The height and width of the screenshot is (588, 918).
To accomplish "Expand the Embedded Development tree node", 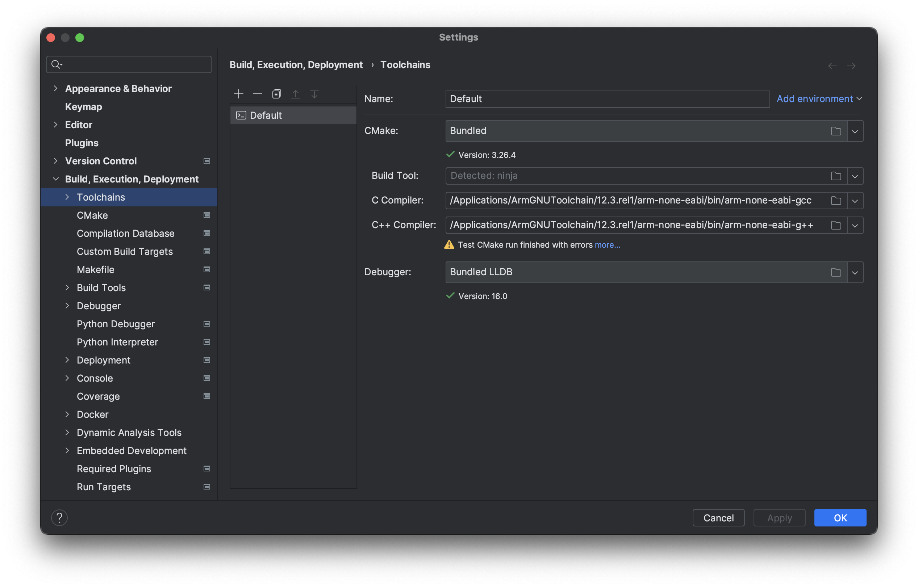I will [x=67, y=450].
